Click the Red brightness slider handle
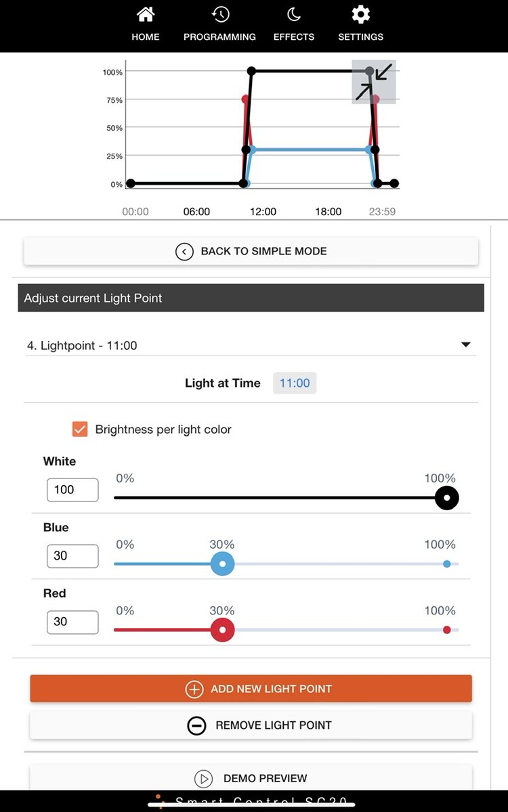This screenshot has height=812, width=508. 222,630
